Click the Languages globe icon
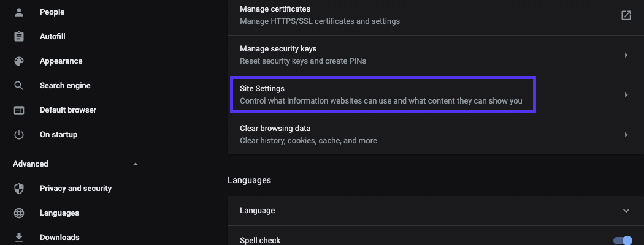 [x=19, y=213]
